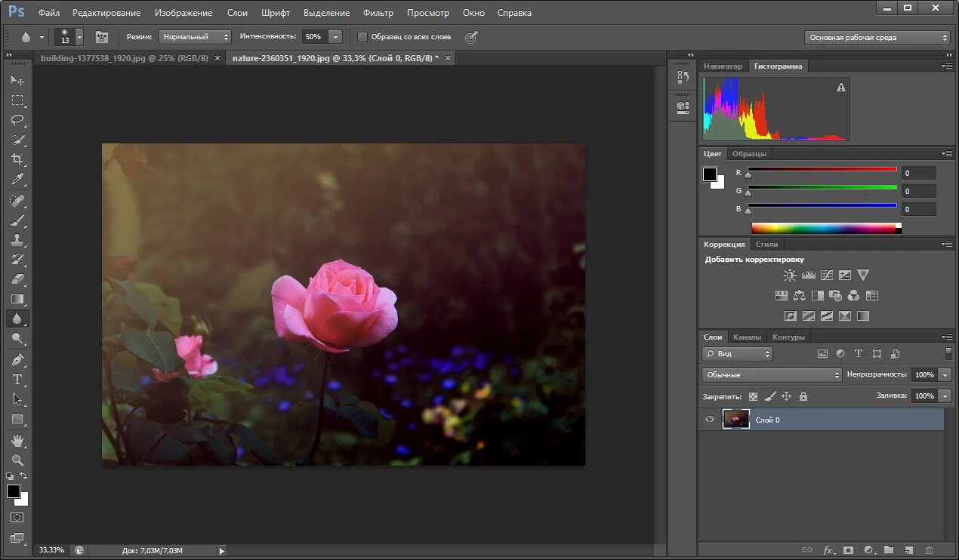Select the Dodge tool
The image size is (959, 560).
(17, 339)
